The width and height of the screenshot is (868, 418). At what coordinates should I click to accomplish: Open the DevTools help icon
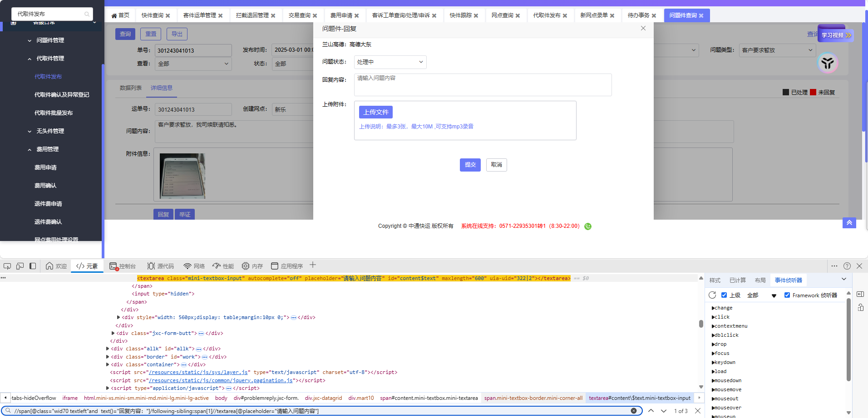point(847,266)
